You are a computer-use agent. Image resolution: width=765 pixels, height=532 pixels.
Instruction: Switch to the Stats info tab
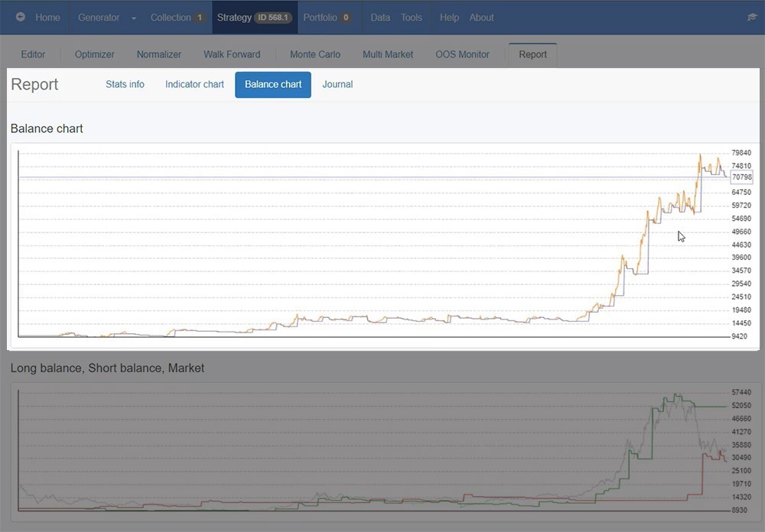tap(125, 84)
